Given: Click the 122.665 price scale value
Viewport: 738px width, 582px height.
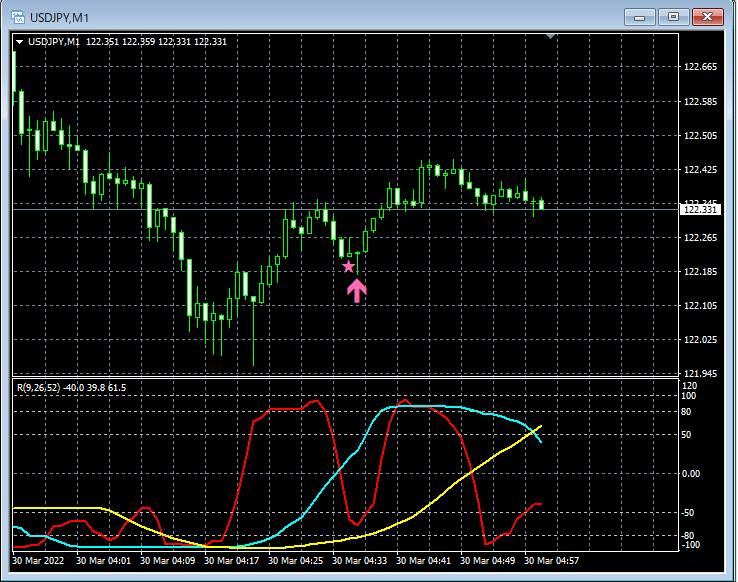Looking at the screenshot, I should 700,67.
